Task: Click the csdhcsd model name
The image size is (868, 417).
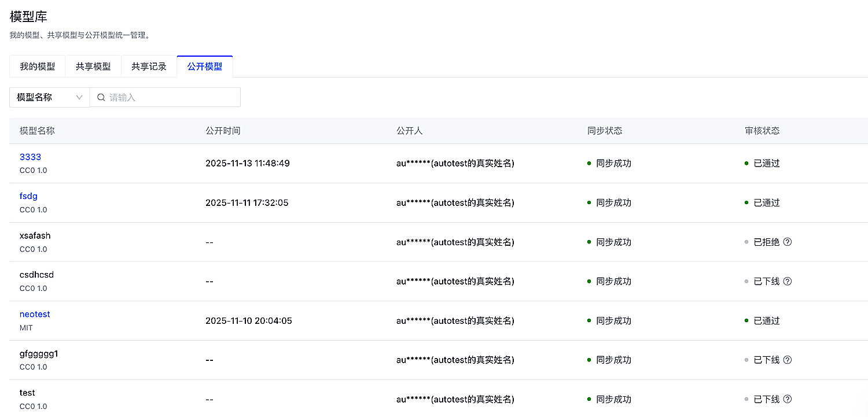Action: (36, 275)
